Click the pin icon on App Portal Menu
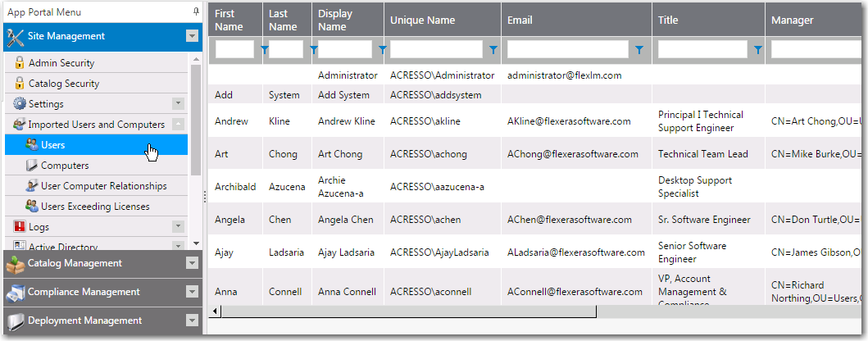The image size is (868, 341). (x=196, y=11)
